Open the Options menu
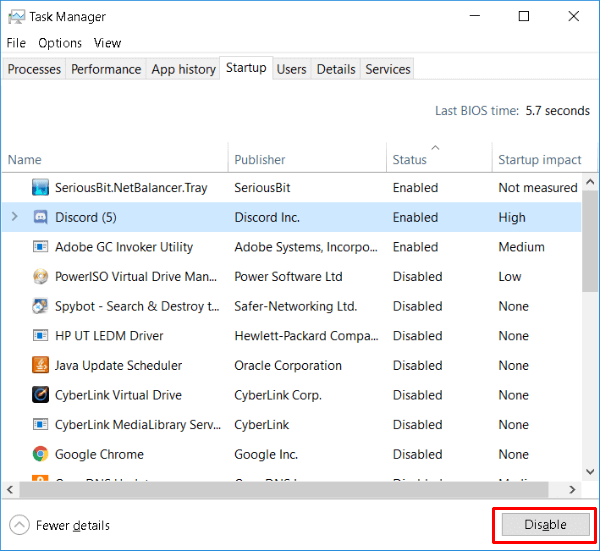Image resolution: width=600 pixels, height=551 pixels. [x=60, y=43]
